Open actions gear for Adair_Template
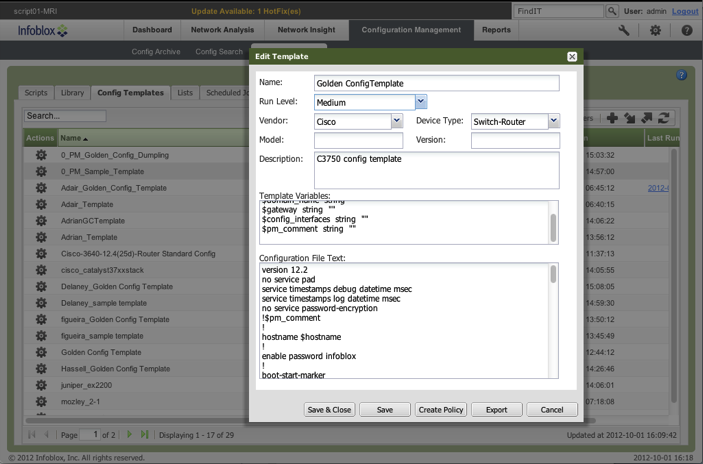 coord(41,204)
